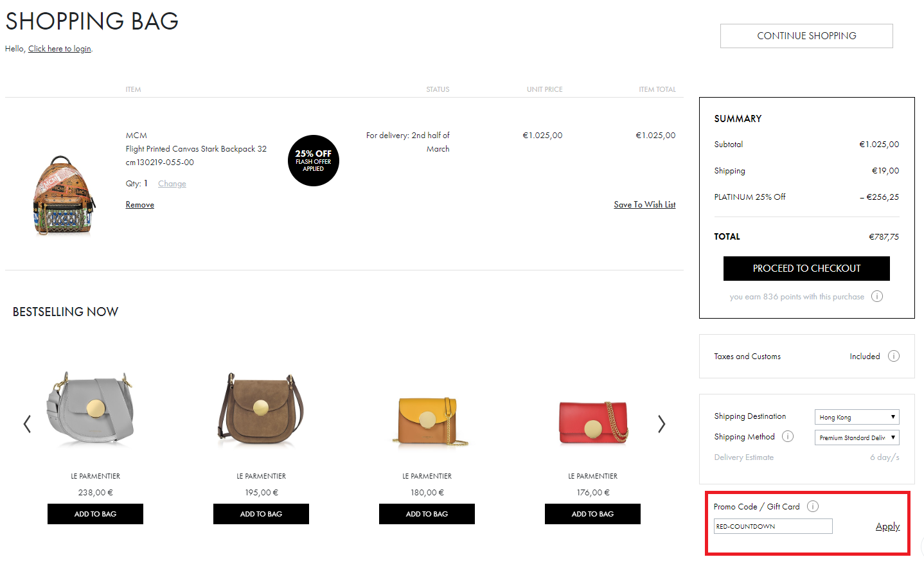Click the 'For delivery: 2nd half of March' status
The width and height of the screenshot is (924, 566).
(x=408, y=142)
